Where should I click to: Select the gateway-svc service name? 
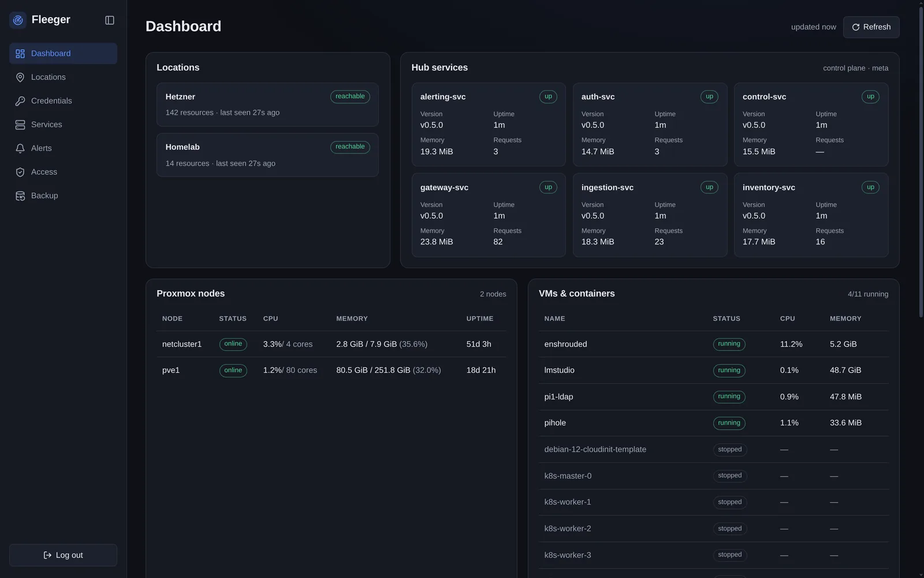pyautogui.click(x=444, y=188)
